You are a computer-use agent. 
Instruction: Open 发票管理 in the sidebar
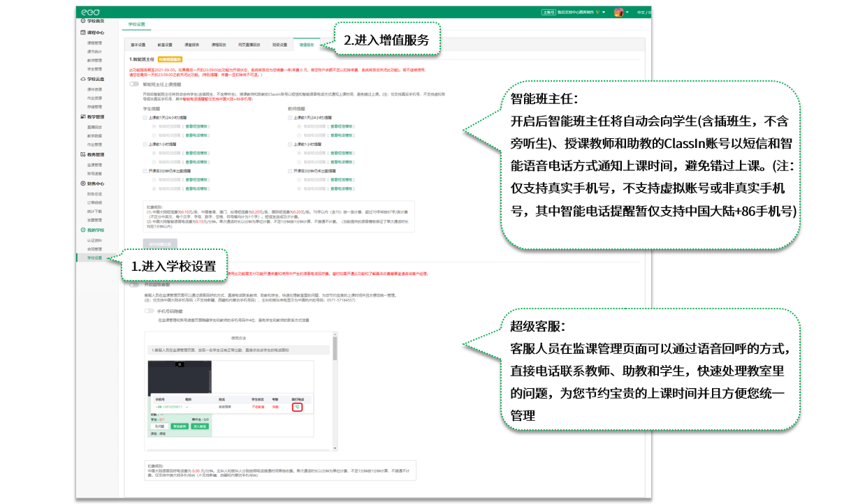click(x=94, y=219)
